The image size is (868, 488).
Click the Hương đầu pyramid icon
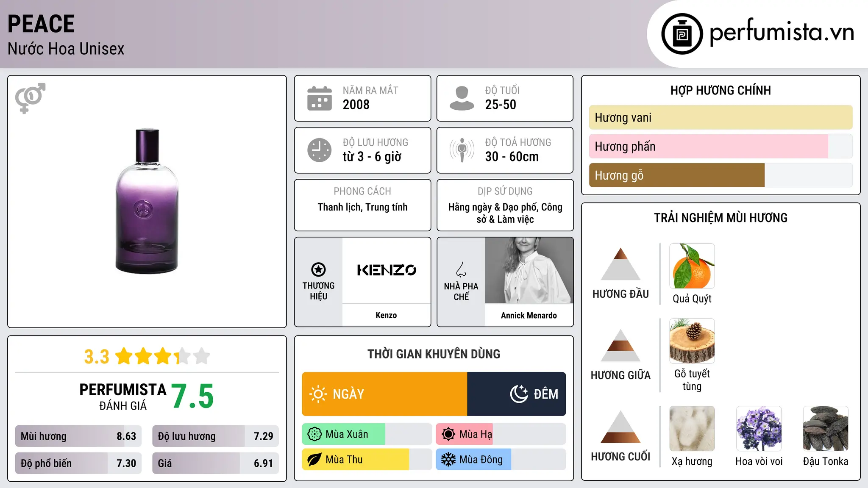[620, 264]
